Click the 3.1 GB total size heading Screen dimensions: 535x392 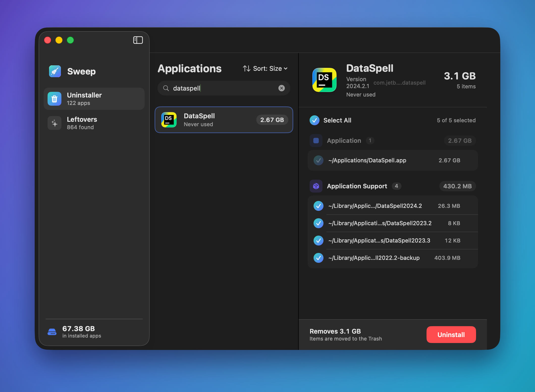tap(460, 76)
